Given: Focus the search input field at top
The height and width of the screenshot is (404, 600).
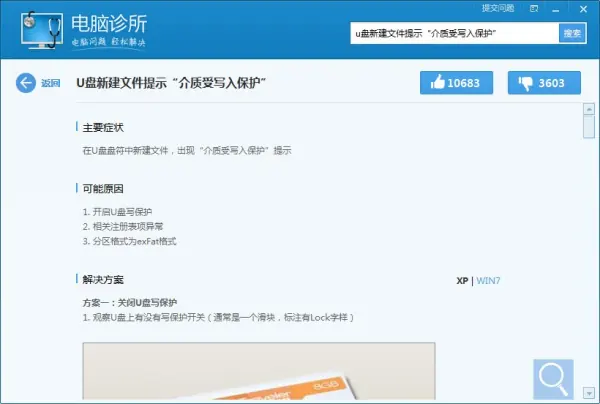Looking at the screenshot, I should 455,33.
